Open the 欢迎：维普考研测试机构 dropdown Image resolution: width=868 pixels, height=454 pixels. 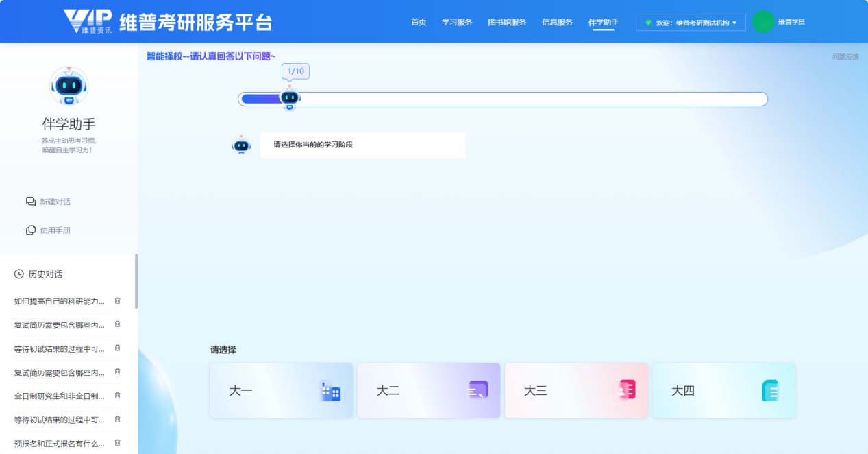[691, 23]
